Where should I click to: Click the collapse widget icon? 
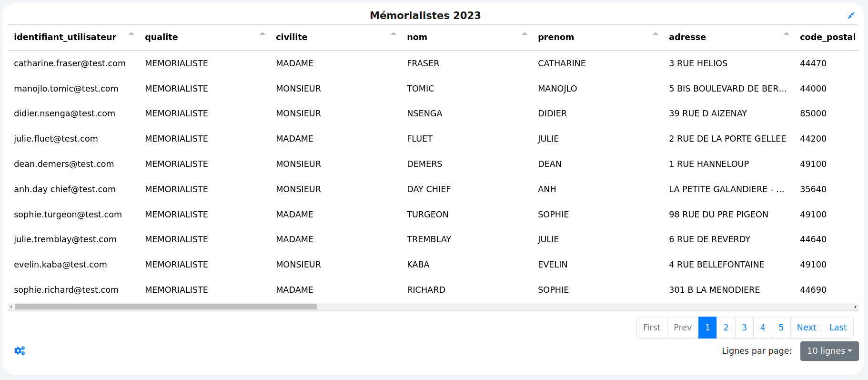[x=851, y=16]
